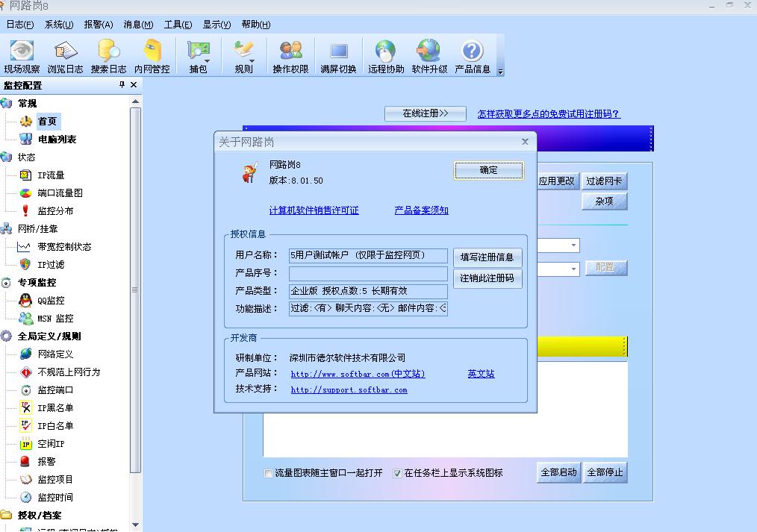Open 报警 alarm item in tree
The height and width of the screenshot is (532, 757).
coord(46,462)
